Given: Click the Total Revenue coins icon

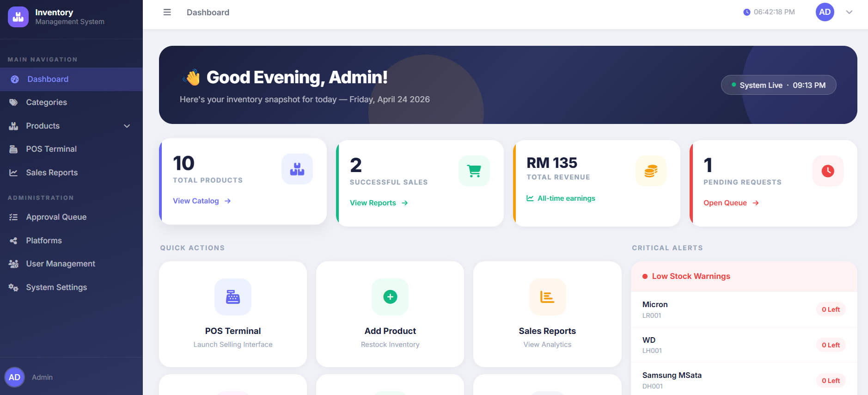Looking at the screenshot, I should click(x=651, y=171).
